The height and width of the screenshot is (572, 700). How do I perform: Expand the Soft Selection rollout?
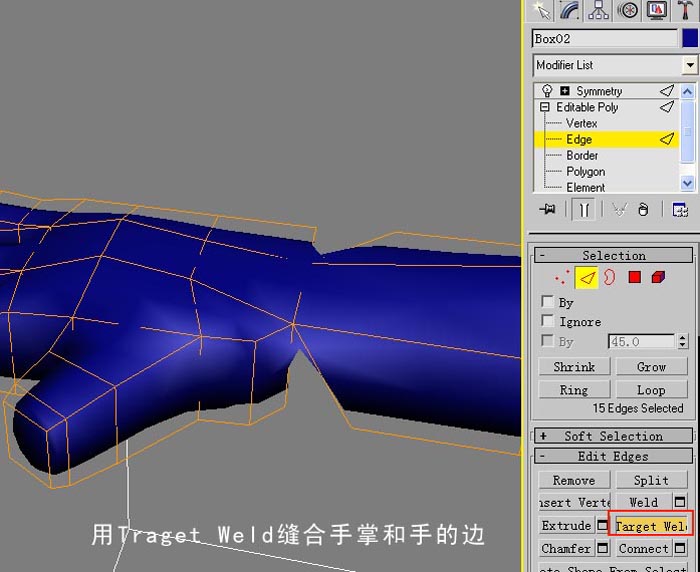coord(613,435)
